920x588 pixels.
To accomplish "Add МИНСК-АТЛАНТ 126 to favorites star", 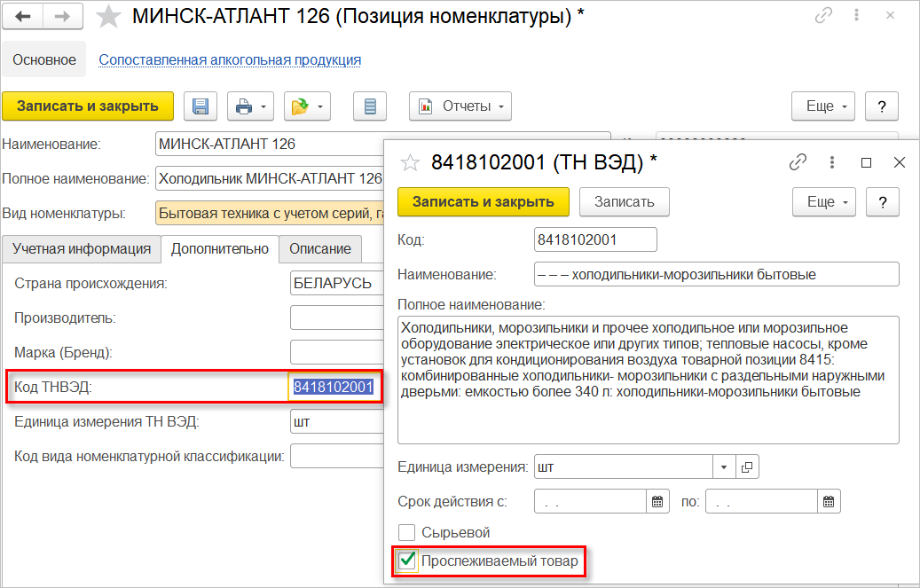I will (108, 17).
